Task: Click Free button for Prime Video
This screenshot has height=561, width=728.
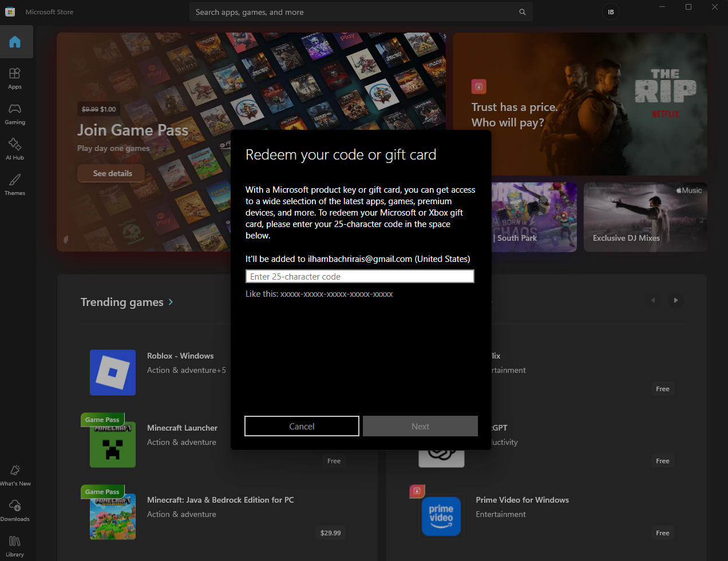Action: click(x=663, y=533)
